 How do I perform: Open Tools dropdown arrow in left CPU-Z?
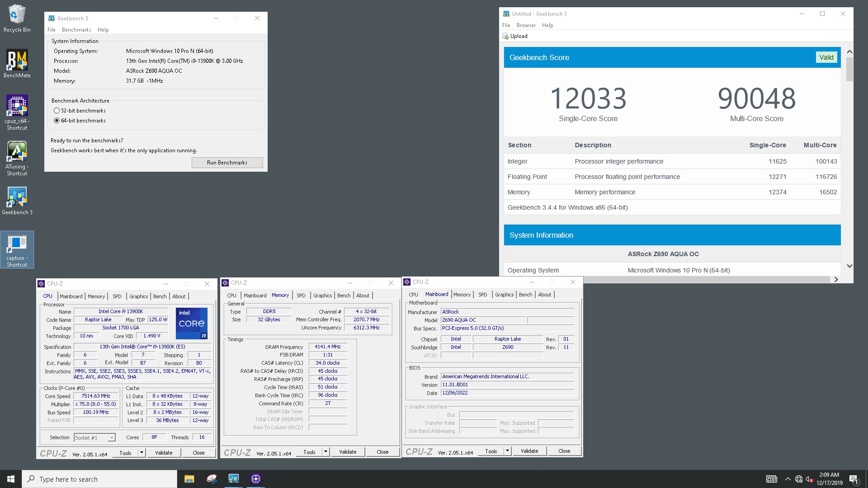pos(142,453)
